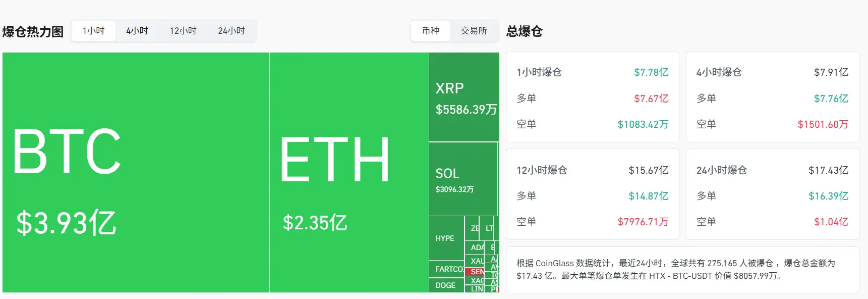
Task: Switch heatmap to 12小时 range
Action: pos(183,31)
